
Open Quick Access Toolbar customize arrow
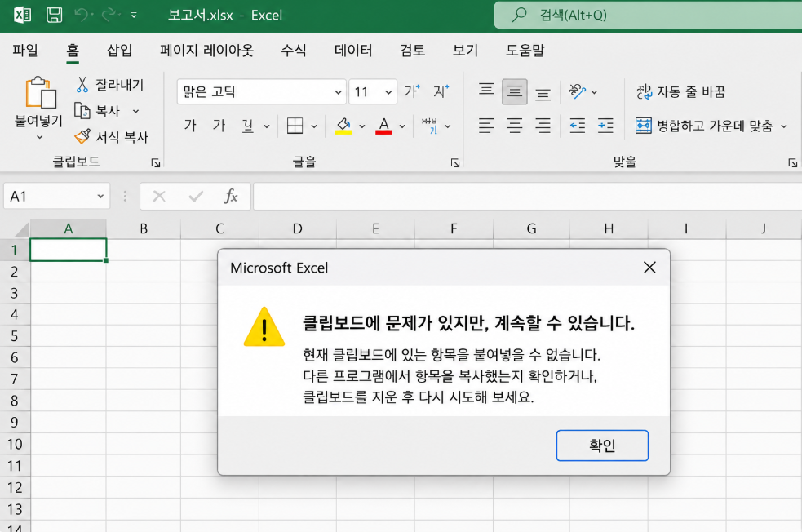coord(134,16)
